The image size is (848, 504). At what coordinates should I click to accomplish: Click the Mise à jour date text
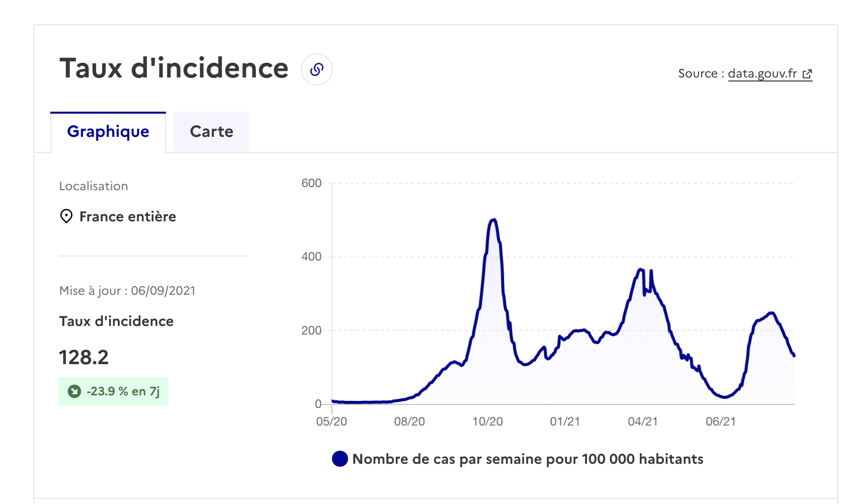(x=127, y=291)
